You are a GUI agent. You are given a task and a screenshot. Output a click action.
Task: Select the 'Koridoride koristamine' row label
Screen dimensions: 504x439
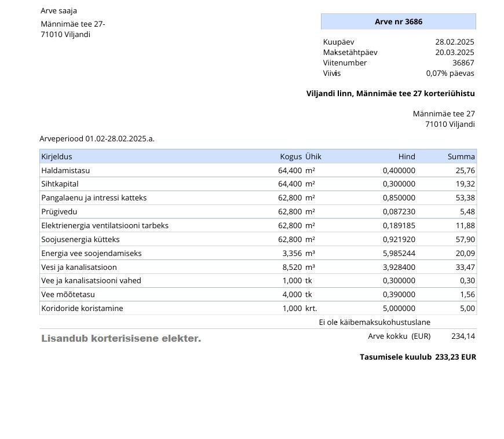pyautogui.click(x=82, y=308)
